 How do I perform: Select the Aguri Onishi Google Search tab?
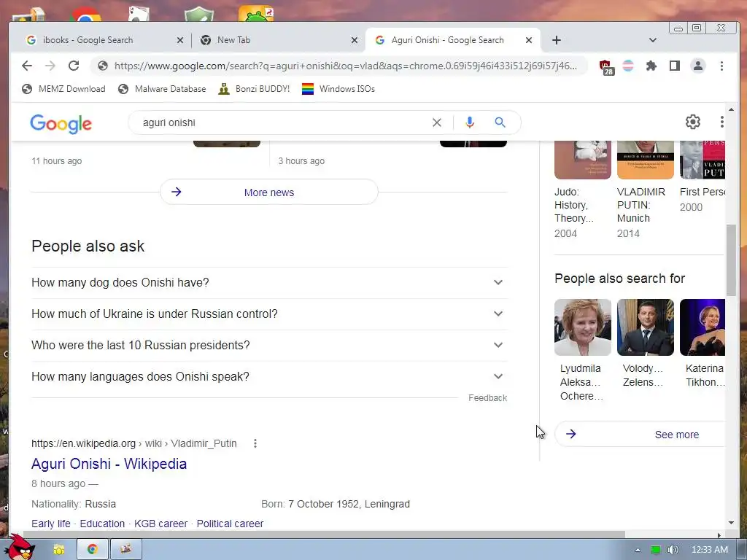tap(452, 40)
